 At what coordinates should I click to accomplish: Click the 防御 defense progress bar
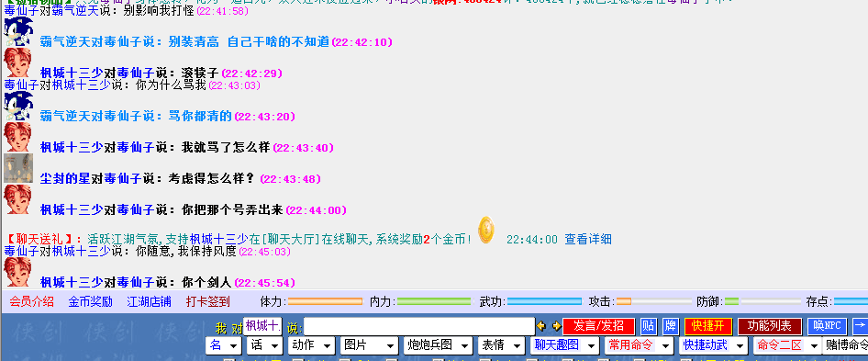pos(762,301)
